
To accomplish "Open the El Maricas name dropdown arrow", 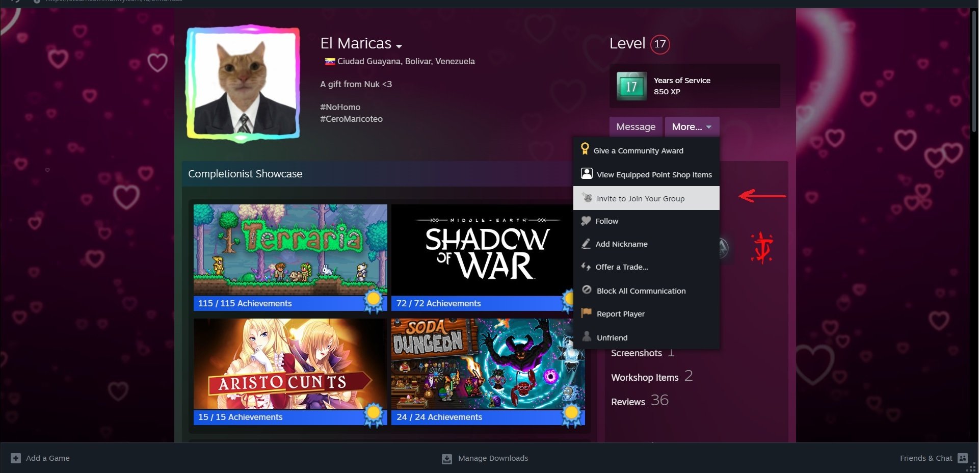I will tap(398, 46).
